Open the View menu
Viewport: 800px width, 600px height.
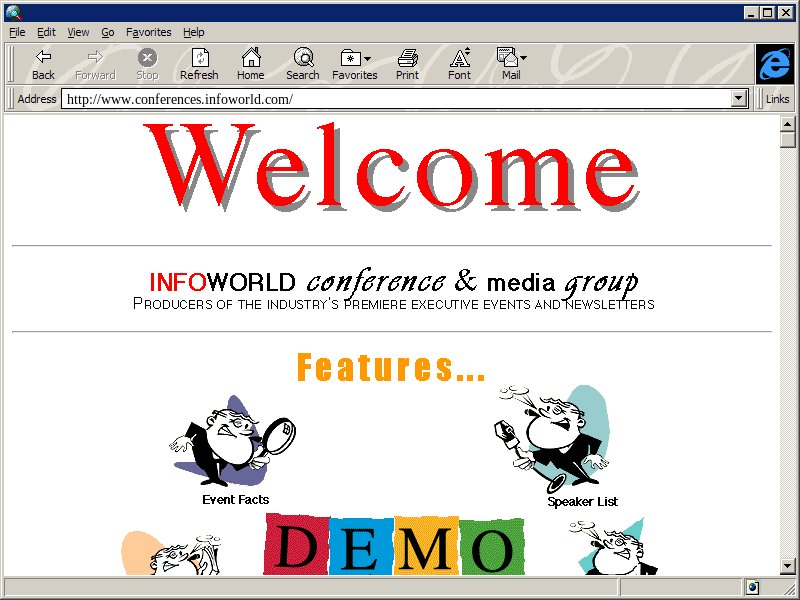78,32
